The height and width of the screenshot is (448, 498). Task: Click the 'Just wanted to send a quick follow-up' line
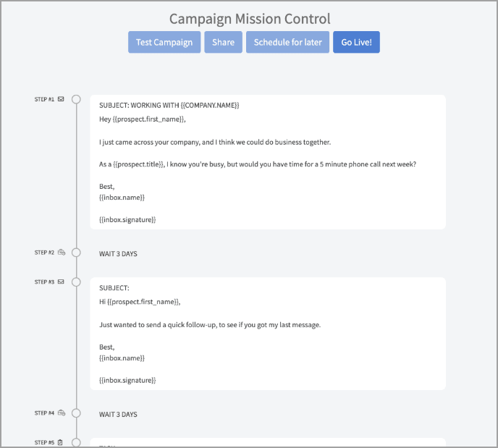point(210,325)
